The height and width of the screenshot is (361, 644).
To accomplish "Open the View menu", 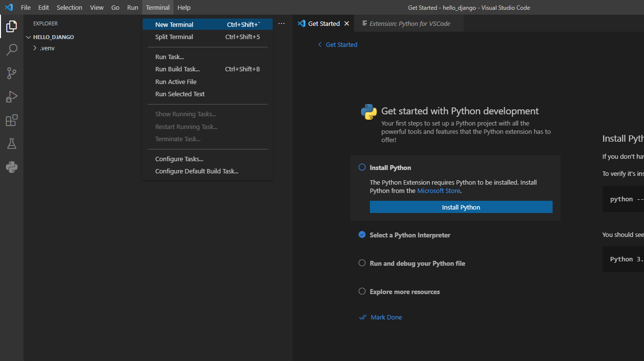I will (x=97, y=7).
